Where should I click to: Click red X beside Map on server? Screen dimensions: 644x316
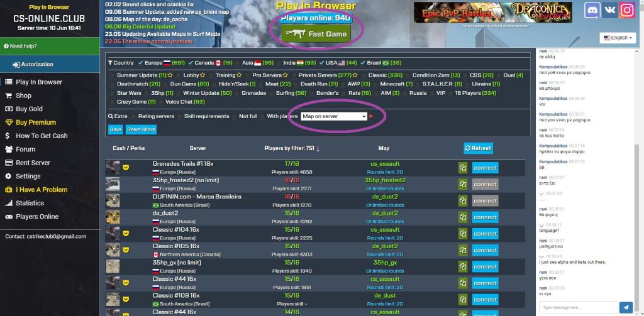[371, 117]
